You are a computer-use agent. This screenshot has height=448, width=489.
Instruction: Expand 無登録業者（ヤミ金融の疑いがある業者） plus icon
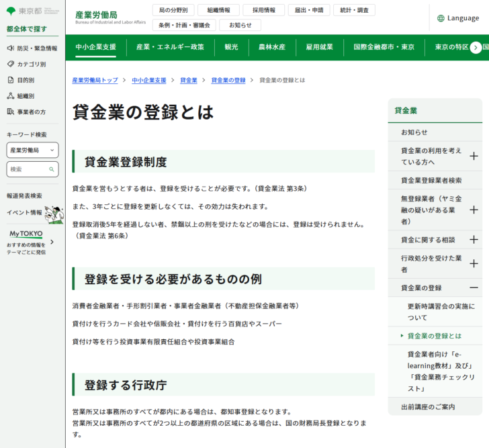tap(474, 210)
